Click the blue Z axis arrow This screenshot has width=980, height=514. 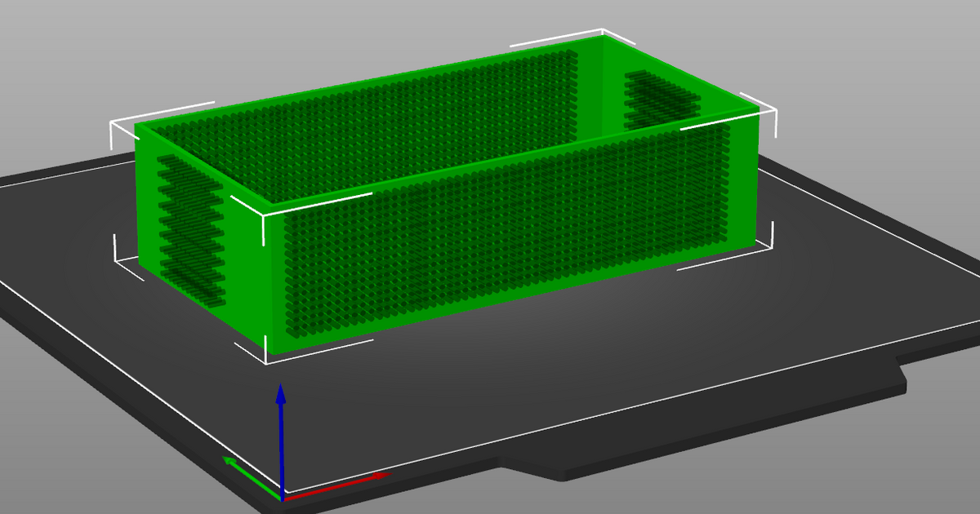point(281,441)
